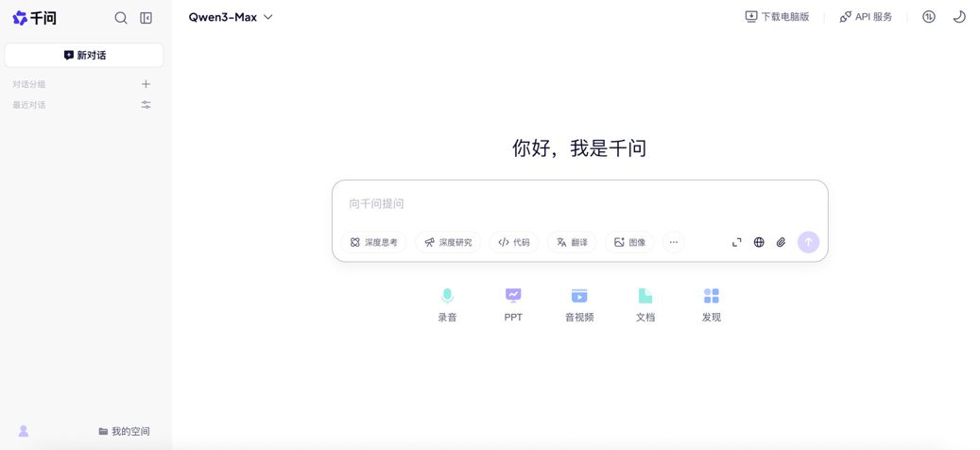
Task: Open the Qwen3-Max model dropdown
Action: [231, 17]
